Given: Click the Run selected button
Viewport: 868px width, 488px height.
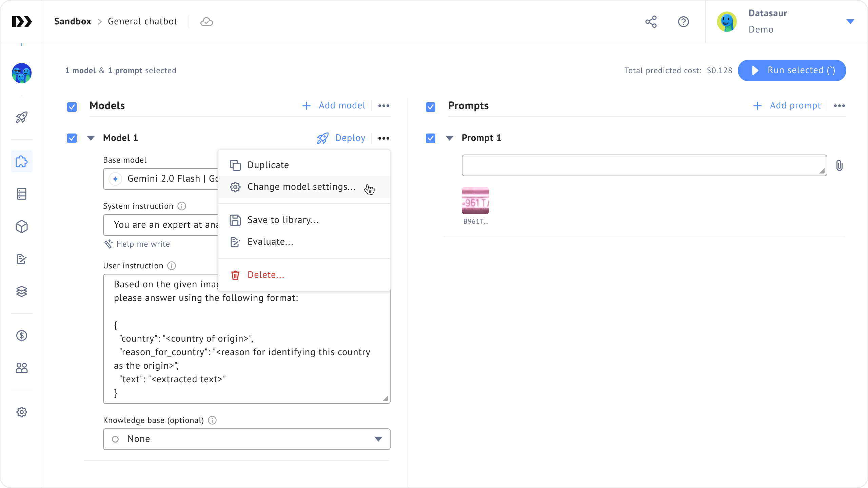Looking at the screenshot, I should pos(792,70).
